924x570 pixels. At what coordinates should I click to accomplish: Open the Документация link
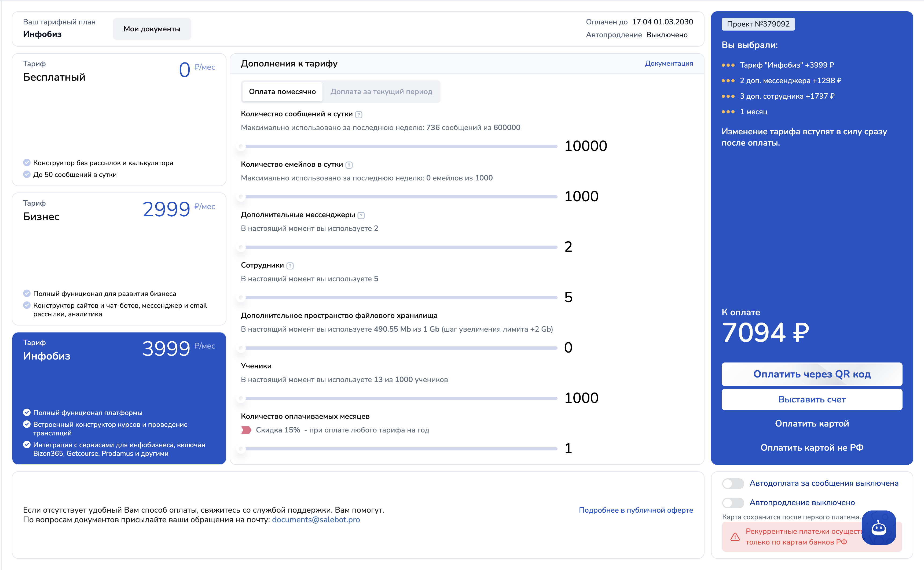click(x=669, y=63)
